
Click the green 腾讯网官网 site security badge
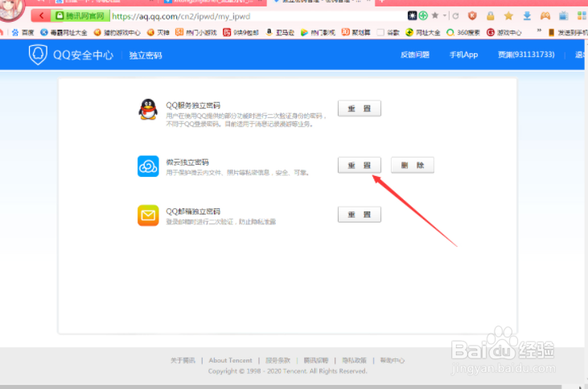click(x=81, y=16)
